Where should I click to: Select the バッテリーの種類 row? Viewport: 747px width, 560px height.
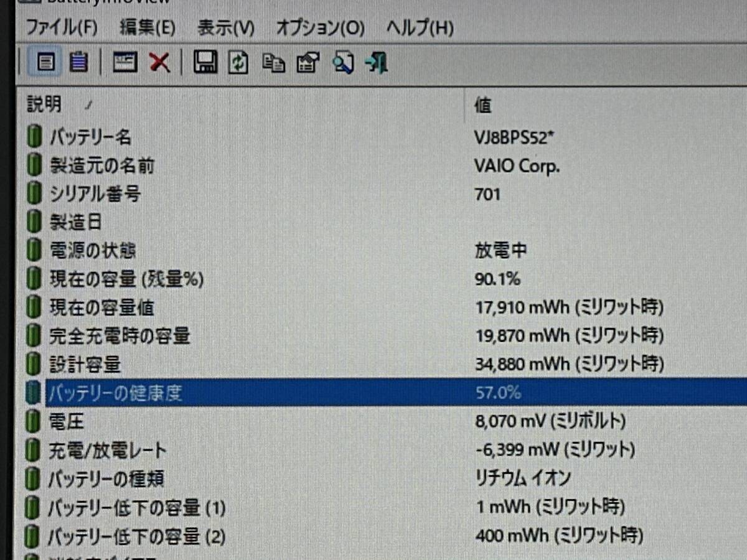click(386, 479)
